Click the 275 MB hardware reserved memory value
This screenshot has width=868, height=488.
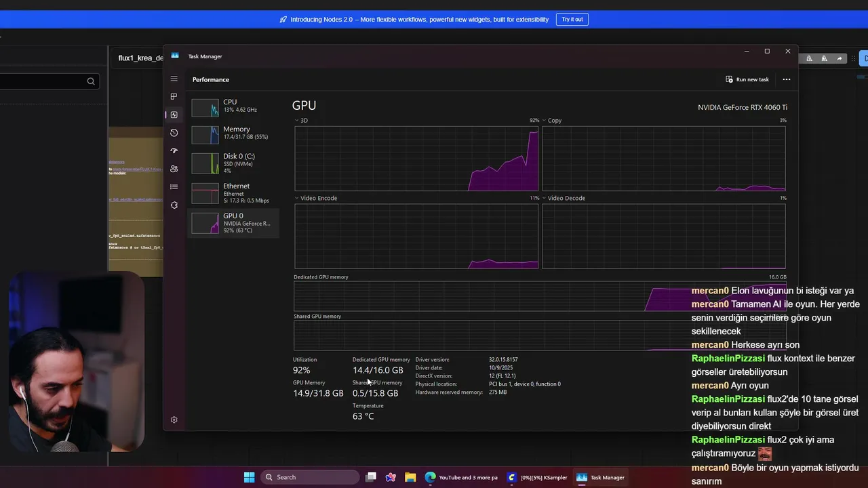[498, 392]
